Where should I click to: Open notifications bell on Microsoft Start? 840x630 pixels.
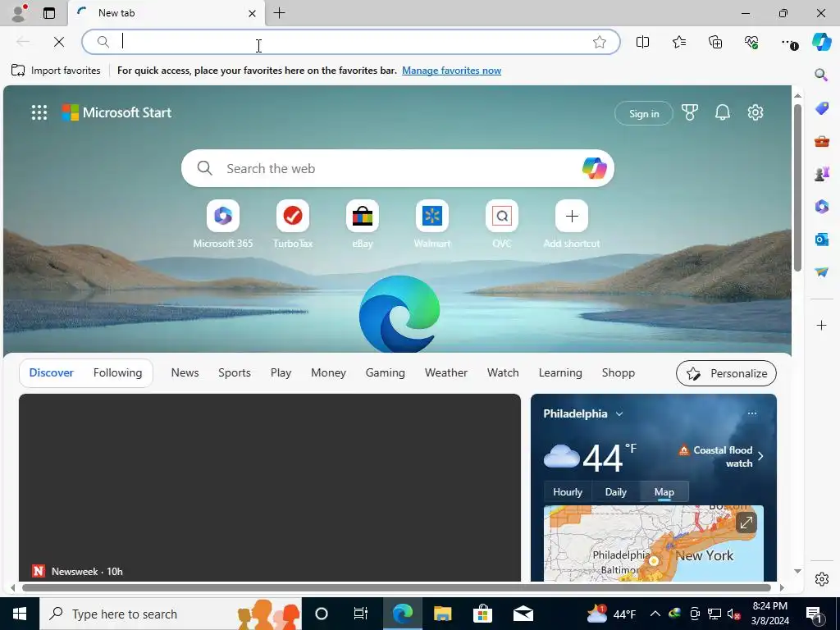coord(723,112)
